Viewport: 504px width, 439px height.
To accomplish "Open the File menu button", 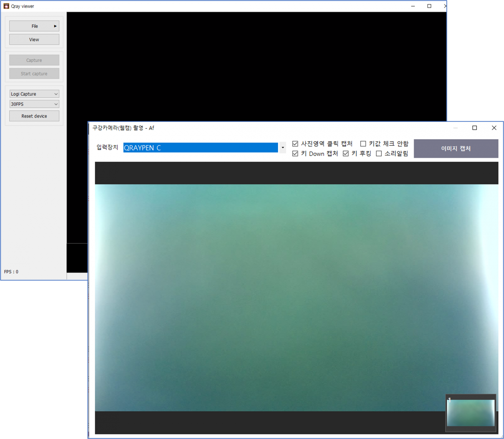I will tap(34, 26).
